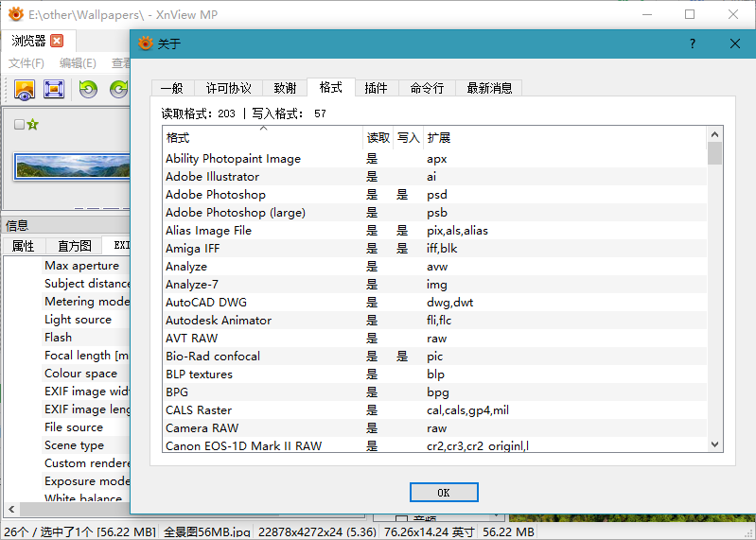
Task: Click the browse with viewer toolbar icon
Action: coord(25,90)
